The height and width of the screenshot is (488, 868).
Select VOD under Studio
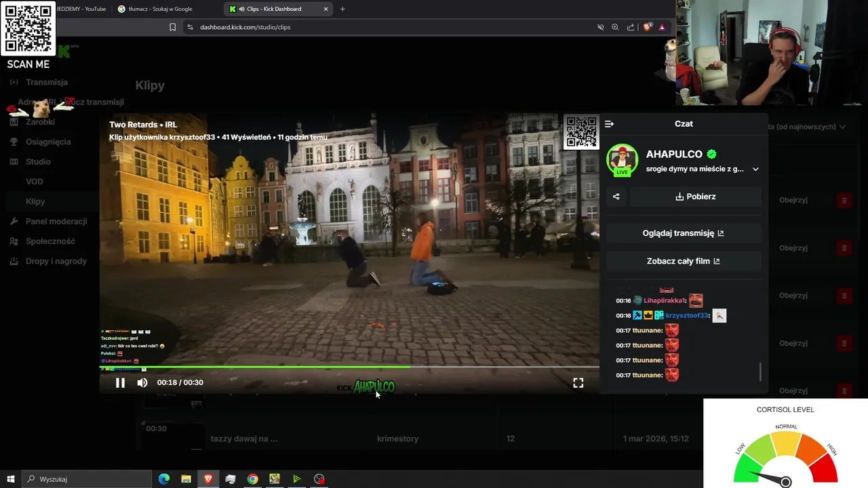coord(35,182)
